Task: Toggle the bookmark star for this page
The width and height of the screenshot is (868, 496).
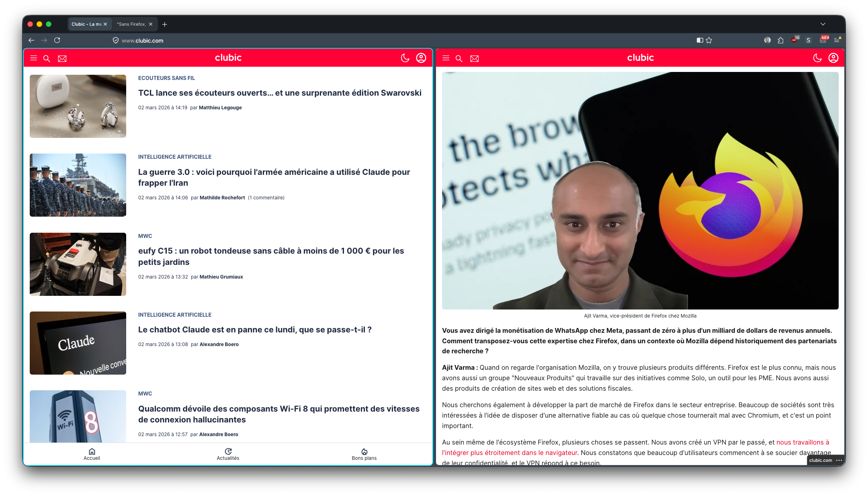Action: point(708,40)
